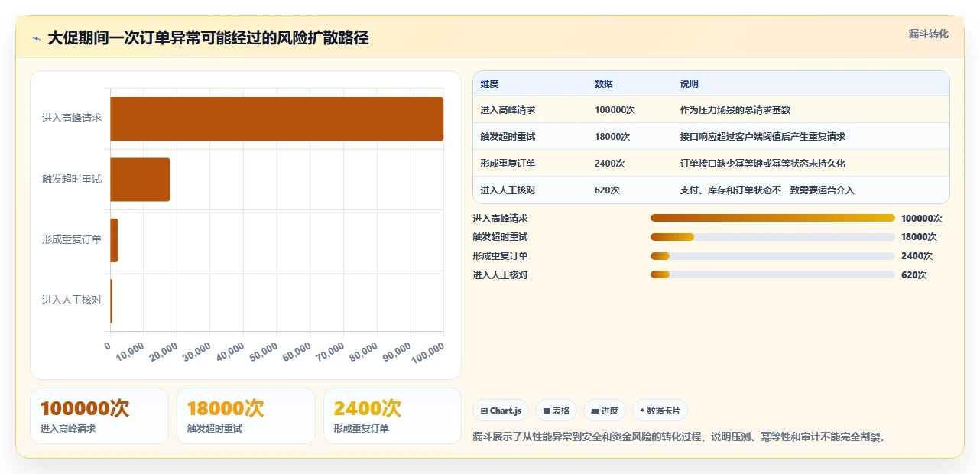This screenshot has width=980, height=474.
Task: Click the 620次 value beside progress bar
Action: 913,275
